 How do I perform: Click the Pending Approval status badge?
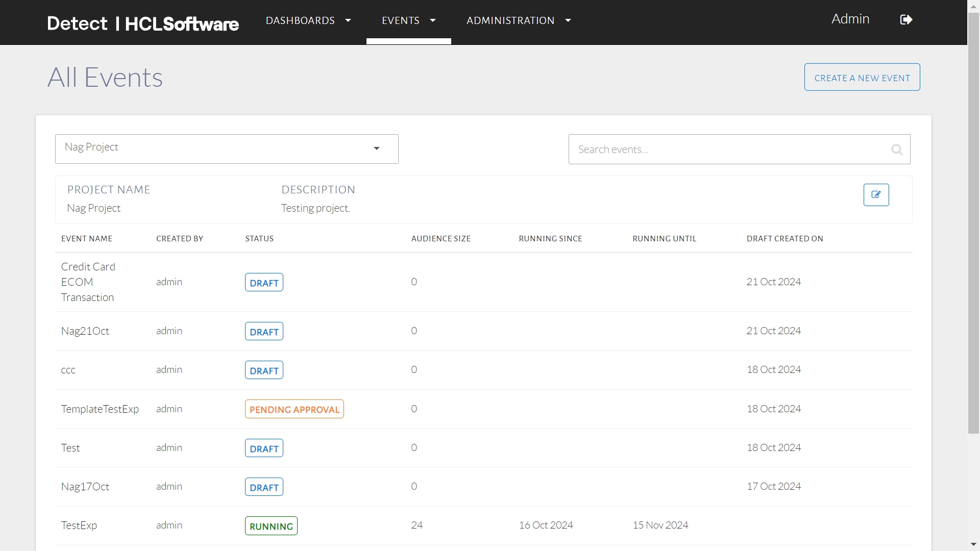294,409
